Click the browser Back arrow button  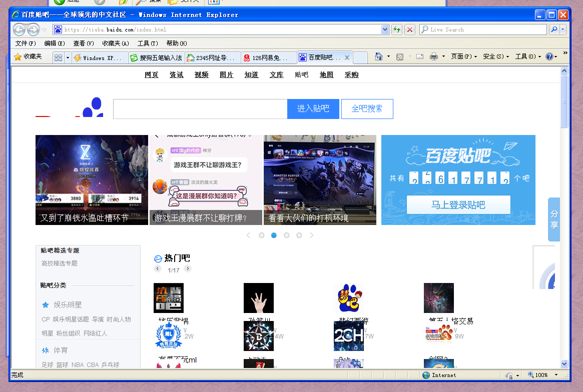click(x=20, y=29)
